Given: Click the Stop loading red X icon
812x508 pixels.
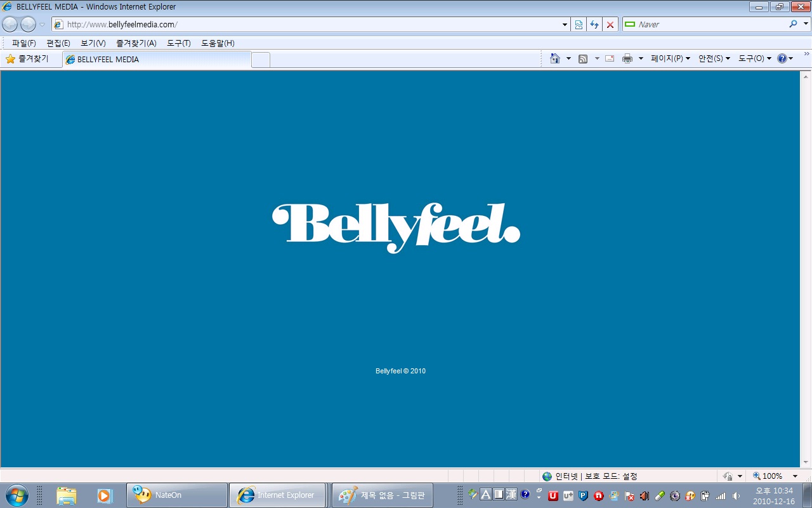Looking at the screenshot, I should [610, 25].
